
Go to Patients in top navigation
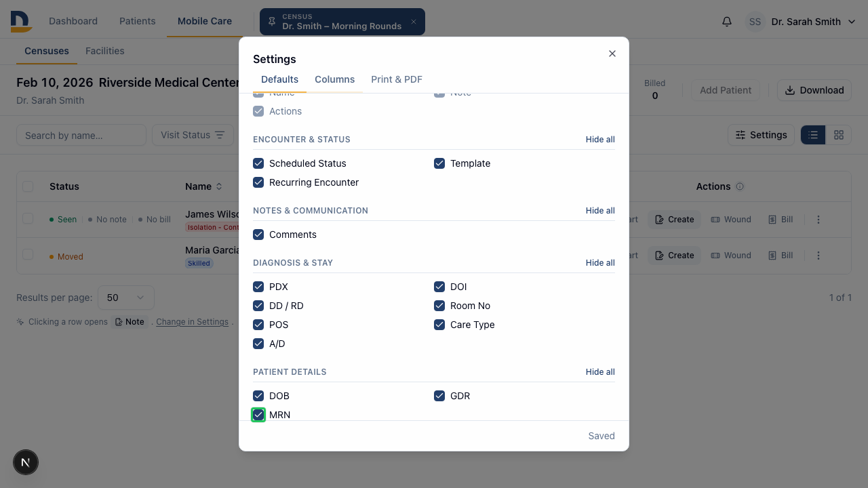coord(138,21)
